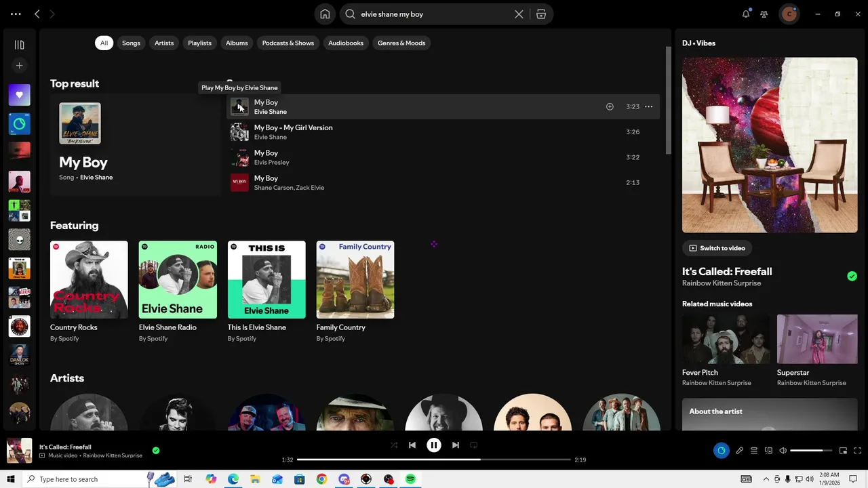The image size is (868, 488).
Task: Skip to previous track
Action: pos(412,445)
